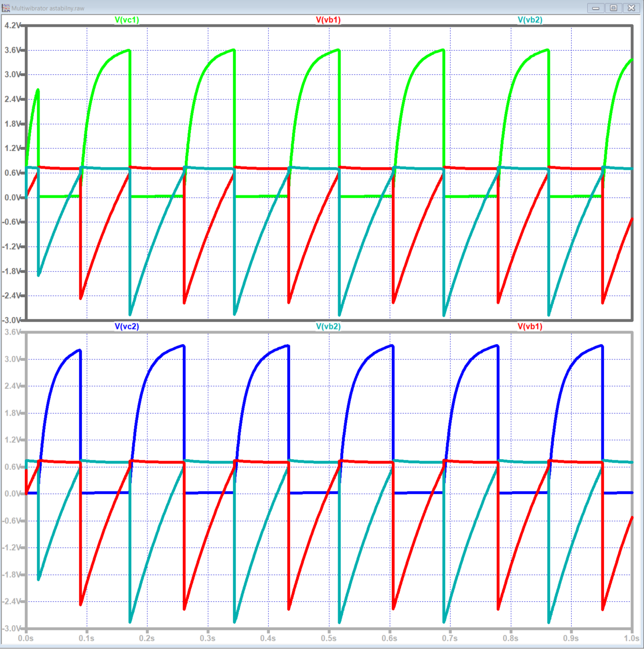Click the V(vc2) trace label in bottom pane

[x=127, y=327]
